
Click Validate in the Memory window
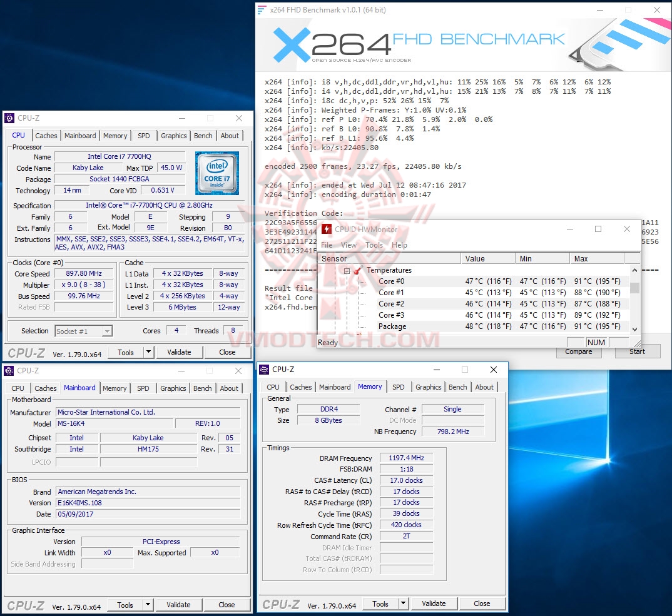coord(434,604)
